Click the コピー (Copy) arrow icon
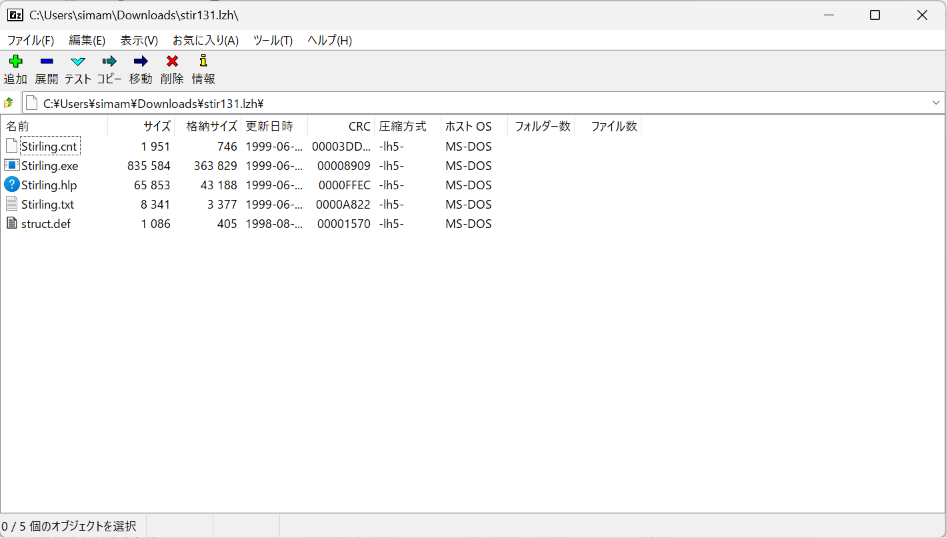Image resolution: width=947 pixels, height=538 pixels. tap(109, 61)
